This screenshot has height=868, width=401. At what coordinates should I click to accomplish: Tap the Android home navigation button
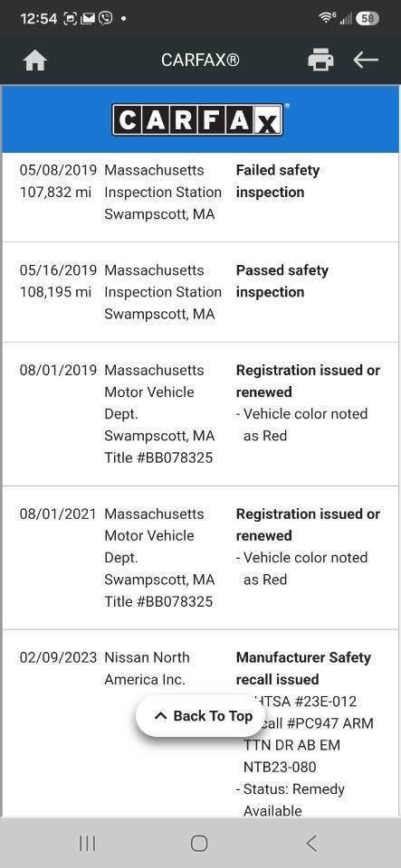tap(199, 843)
